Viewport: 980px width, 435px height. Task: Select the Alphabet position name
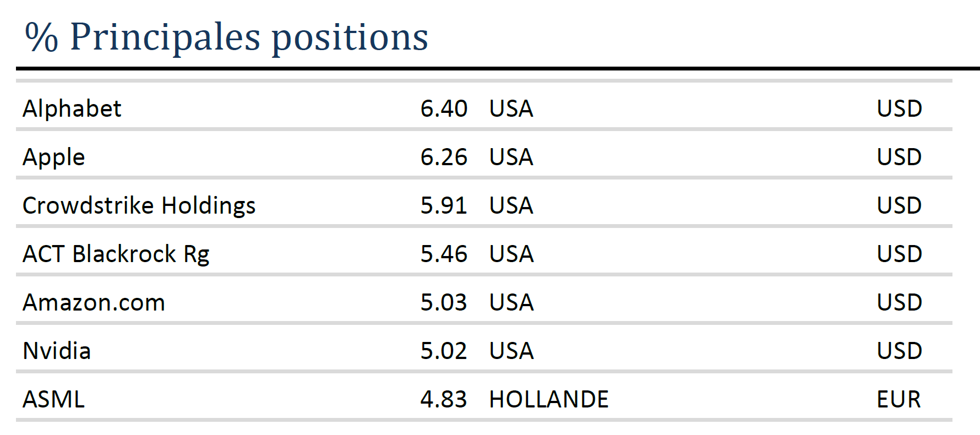72,108
